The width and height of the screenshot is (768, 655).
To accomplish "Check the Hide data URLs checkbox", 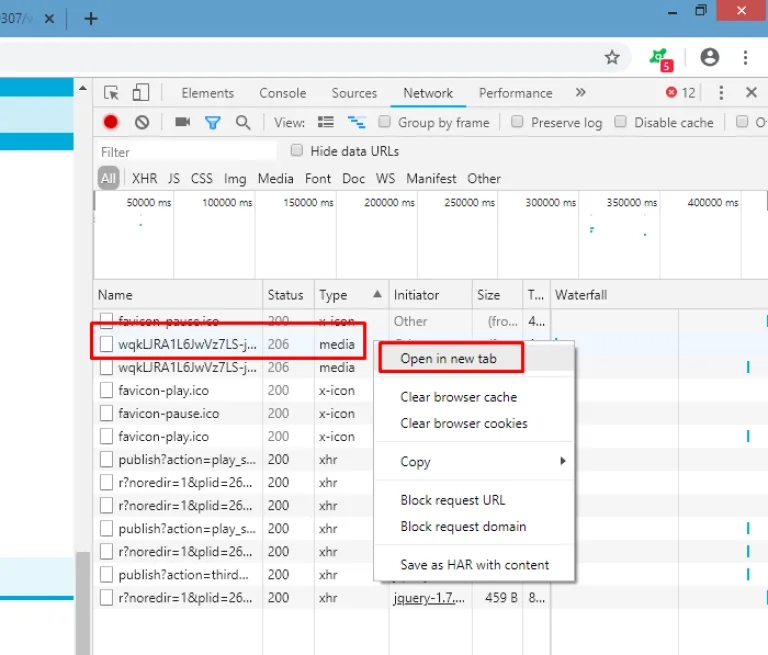I will click(296, 150).
